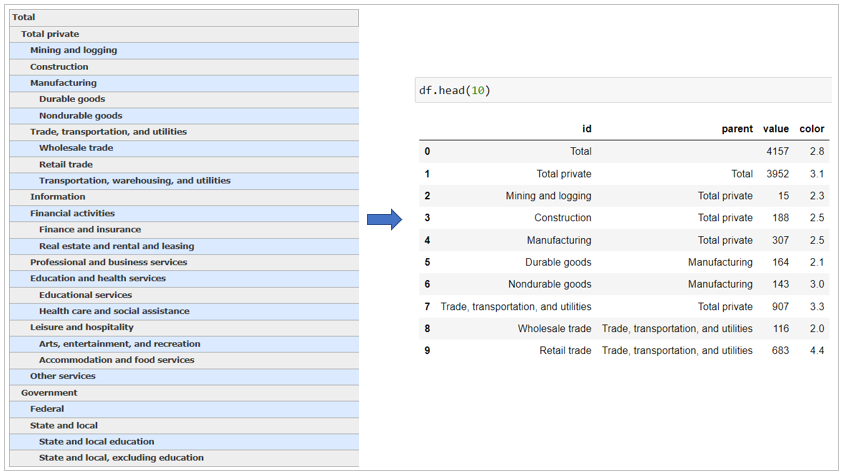Image resolution: width=842 pixels, height=474 pixels.
Task: Click the value column header
Action: [776, 129]
